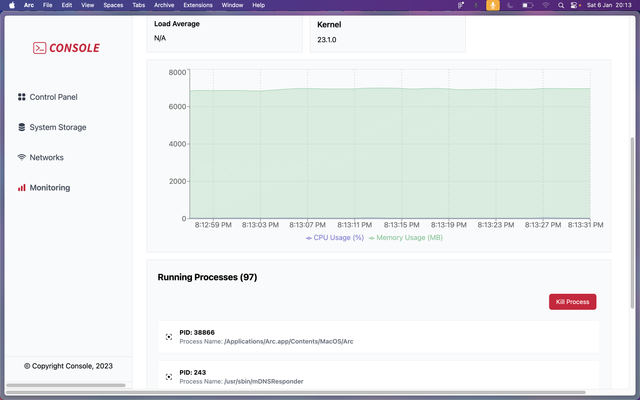Click the Copyright Console, 2023 footer text
This screenshot has height=400, width=640.
[68, 366]
